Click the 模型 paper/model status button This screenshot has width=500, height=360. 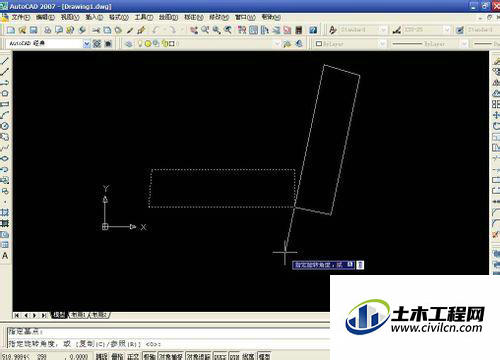pyautogui.click(x=264, y=356)
